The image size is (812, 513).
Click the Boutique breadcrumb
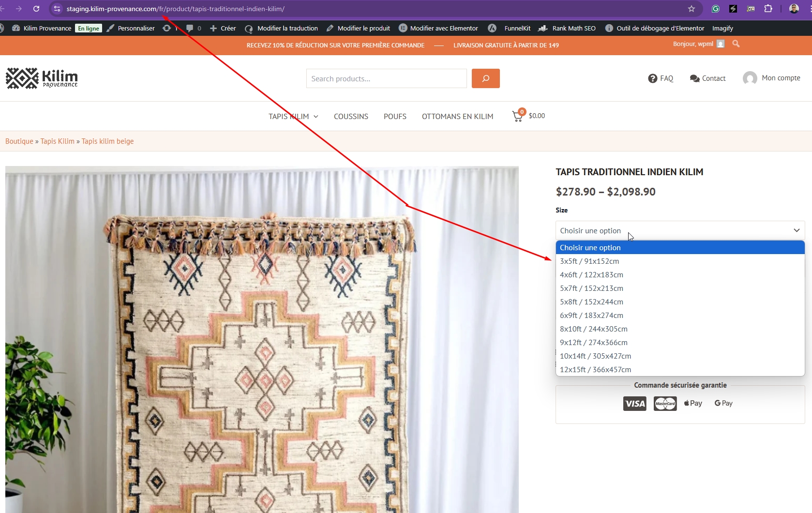19,141
